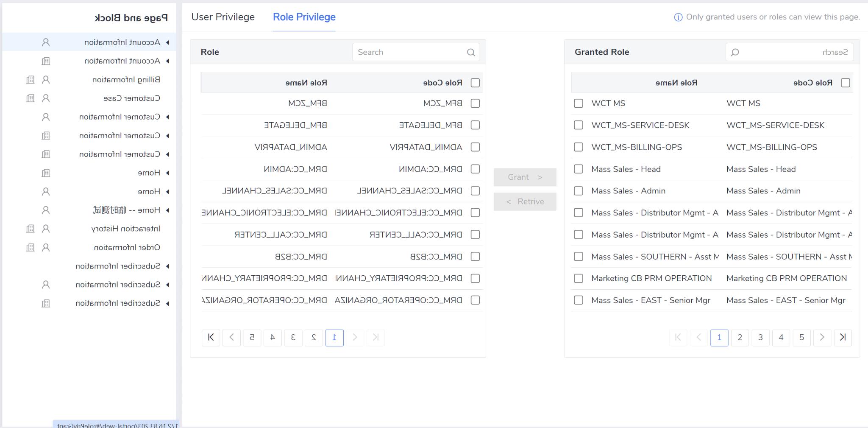
Task: Click the Grant > button
Action: pyautogui.click(x=525, y=177)
